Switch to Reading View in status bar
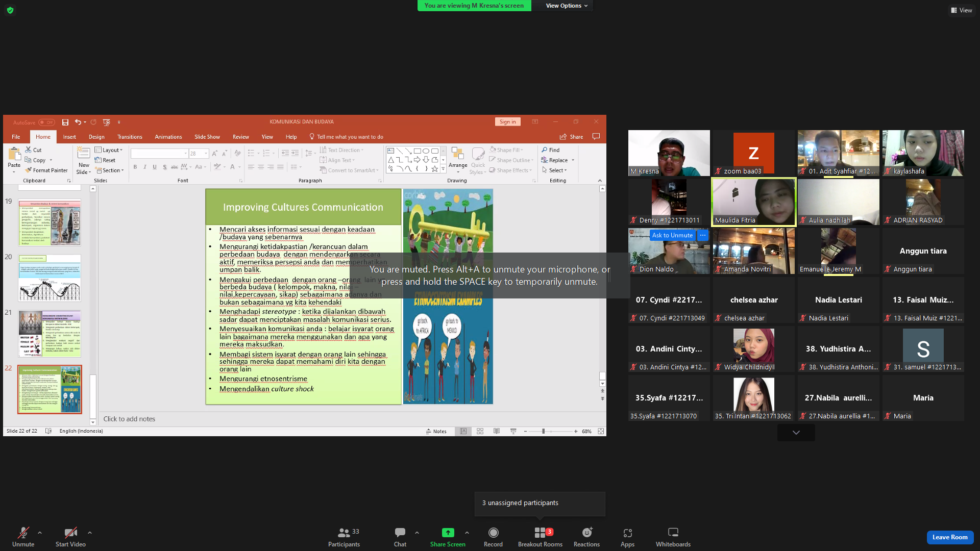The height and width of the screenshot is (551, 980). point(497,431)
